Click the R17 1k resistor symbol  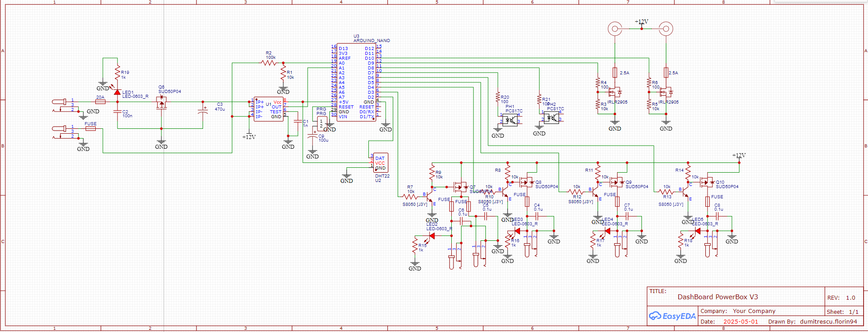click(593, 241)
